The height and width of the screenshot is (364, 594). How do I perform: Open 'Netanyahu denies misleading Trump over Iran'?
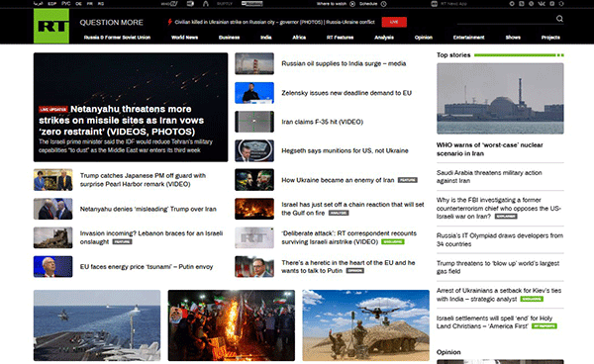(148, 209)
